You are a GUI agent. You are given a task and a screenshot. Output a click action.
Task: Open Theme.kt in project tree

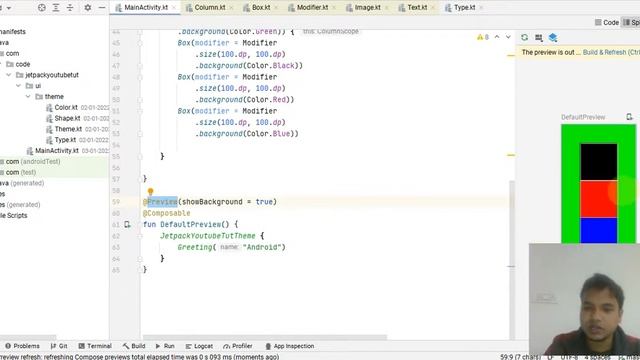68,129
